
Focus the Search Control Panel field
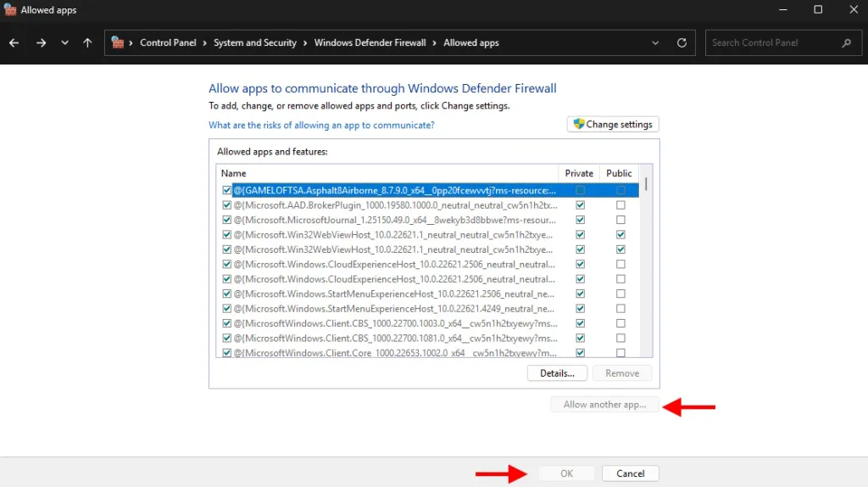[783, 42]
